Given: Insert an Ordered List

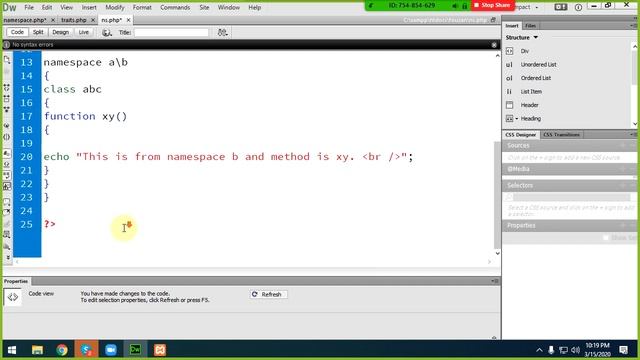Looking at the screenshot, I should (x=536, y=78).
